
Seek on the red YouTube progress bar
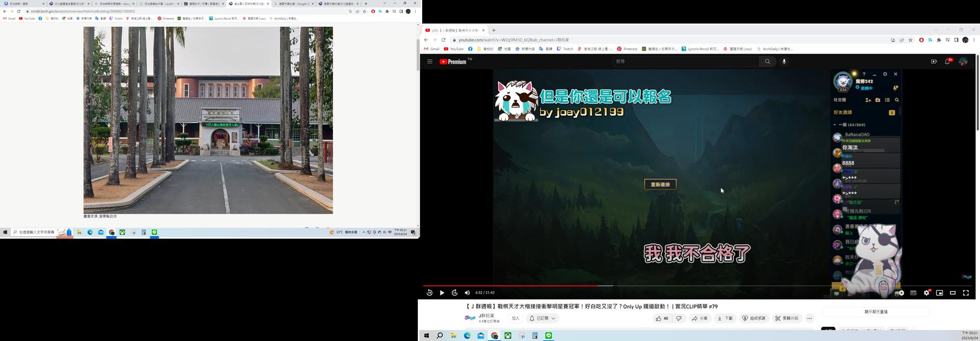tap(510, 285)
